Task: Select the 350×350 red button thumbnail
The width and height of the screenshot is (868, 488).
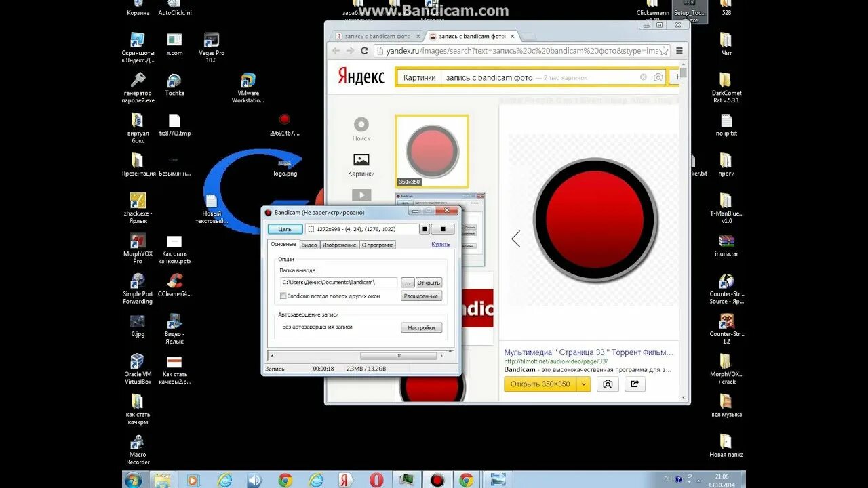Action: pos(432,151)
